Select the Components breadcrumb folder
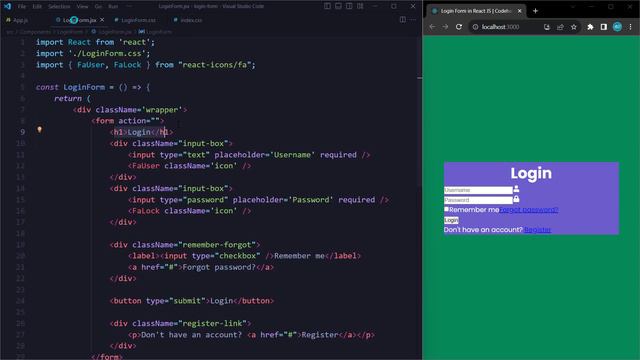 click(35, 31)
